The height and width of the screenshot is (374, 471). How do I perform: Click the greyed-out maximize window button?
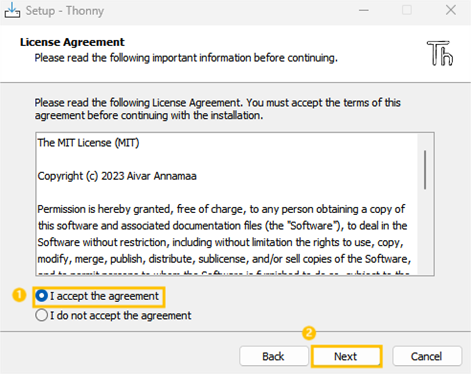tap(407, 10)
